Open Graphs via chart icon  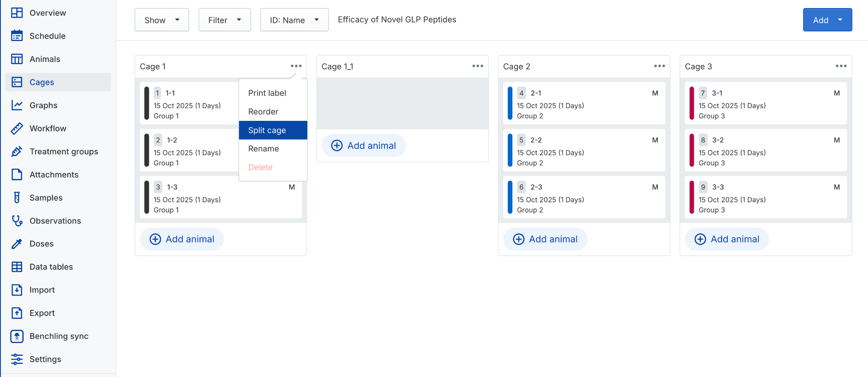[17, 105]
